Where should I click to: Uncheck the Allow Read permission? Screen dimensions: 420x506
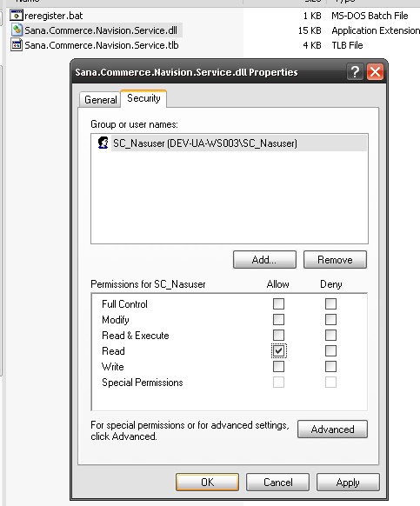[278, 350]
